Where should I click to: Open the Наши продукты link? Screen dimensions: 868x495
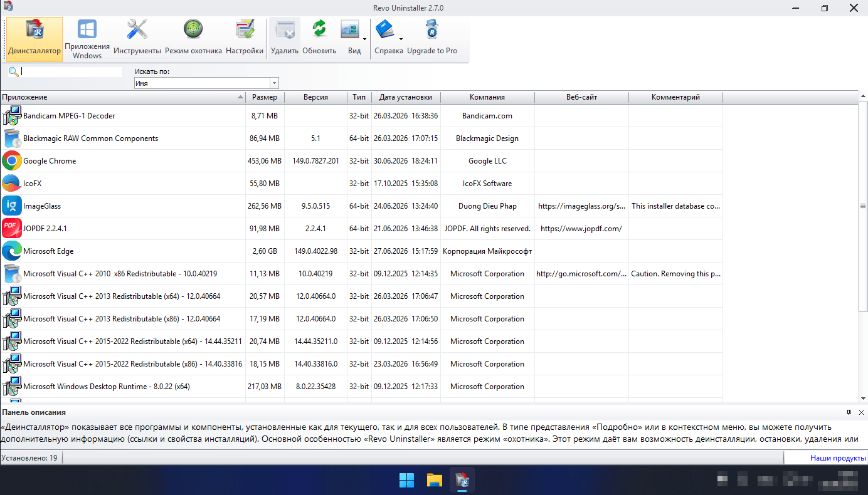tap(838, 458)
